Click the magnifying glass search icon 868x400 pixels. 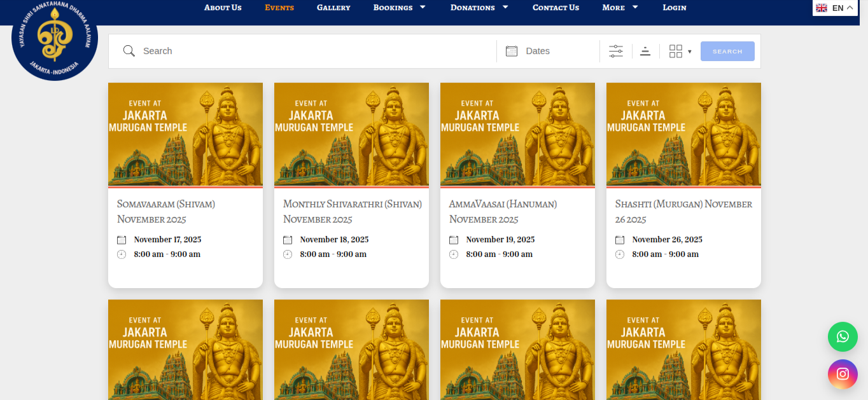pos(129,51)
